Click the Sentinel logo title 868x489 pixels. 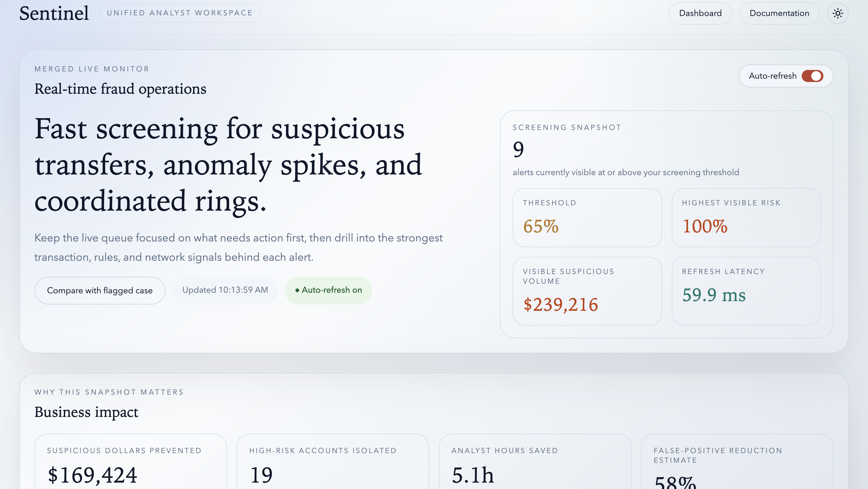(54, 14)
